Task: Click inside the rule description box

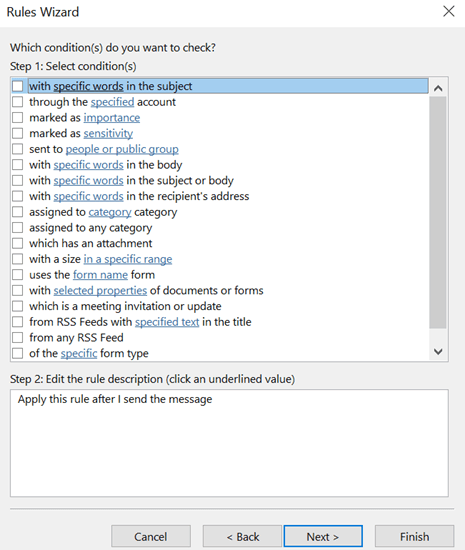Action: click(229, 443)
